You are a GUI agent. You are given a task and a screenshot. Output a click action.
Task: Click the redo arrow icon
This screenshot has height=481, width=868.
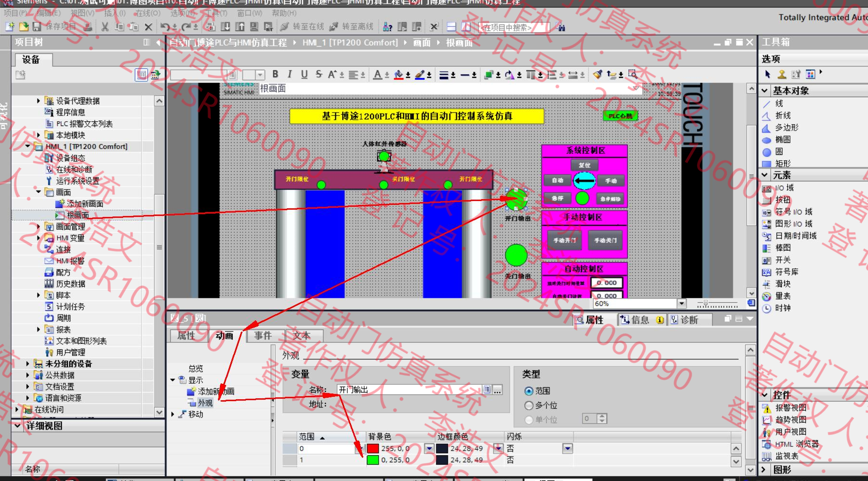point(187,27)
